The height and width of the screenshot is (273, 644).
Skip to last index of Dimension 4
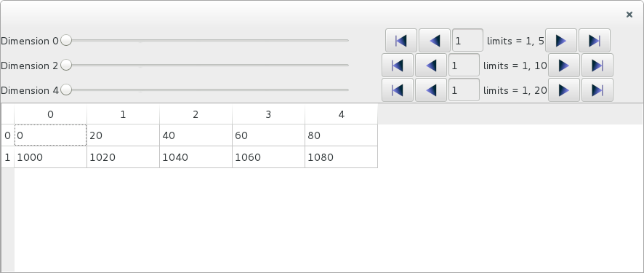tap(597, 90)
